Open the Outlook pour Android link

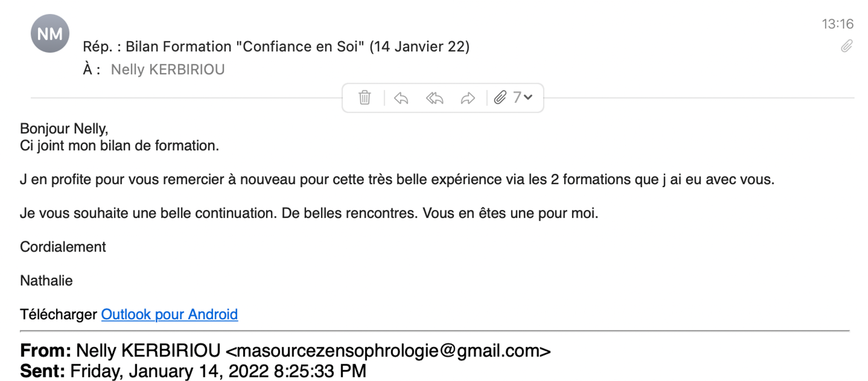pos(170,314)
